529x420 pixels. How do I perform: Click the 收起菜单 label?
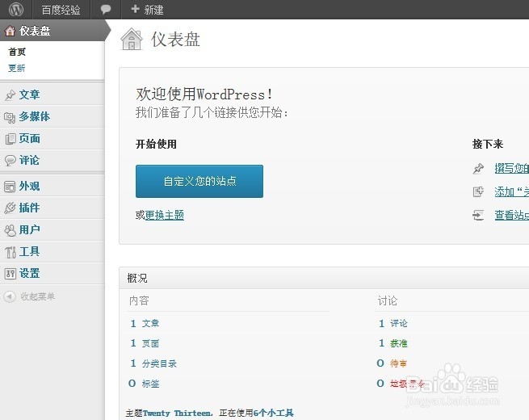tap(38, 296)
